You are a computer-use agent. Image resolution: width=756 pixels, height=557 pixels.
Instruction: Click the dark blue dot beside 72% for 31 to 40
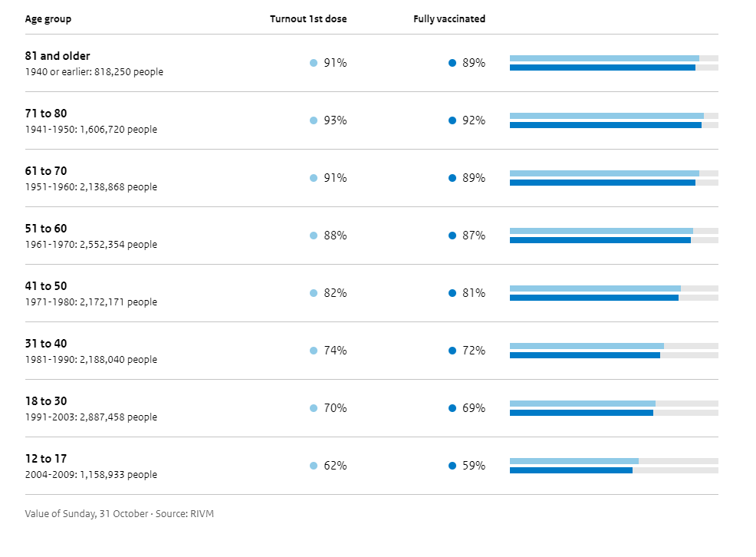tap(452, 351)
